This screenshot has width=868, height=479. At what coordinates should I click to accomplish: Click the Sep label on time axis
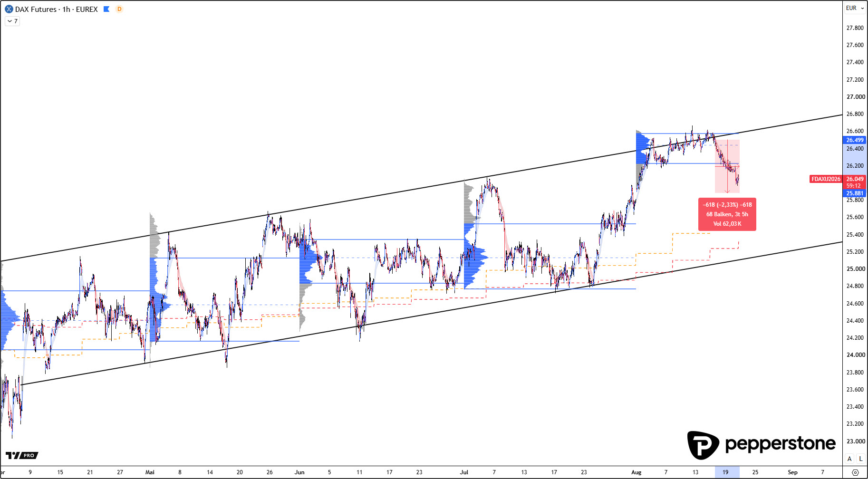tap(792, 472)
